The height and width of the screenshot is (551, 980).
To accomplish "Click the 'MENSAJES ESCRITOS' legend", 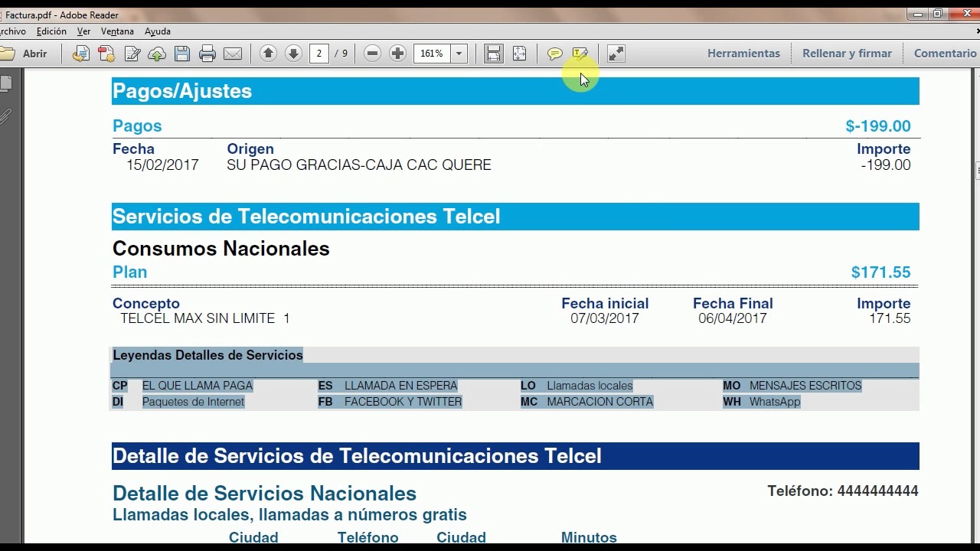I will point(805,386).
